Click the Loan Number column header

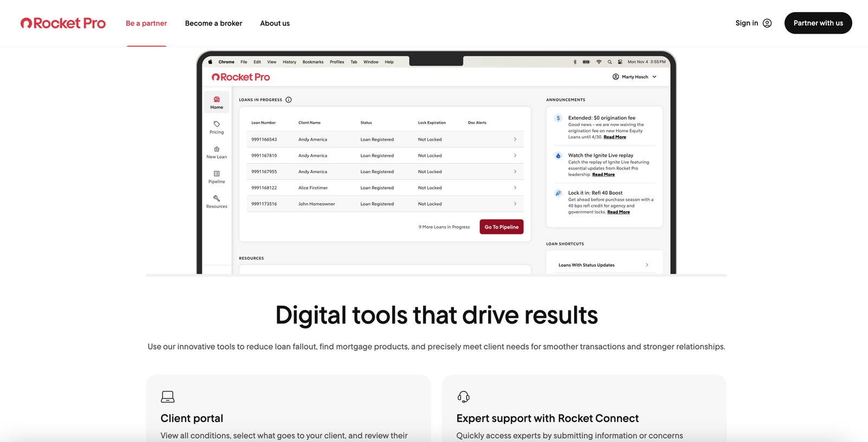[264, 123]
